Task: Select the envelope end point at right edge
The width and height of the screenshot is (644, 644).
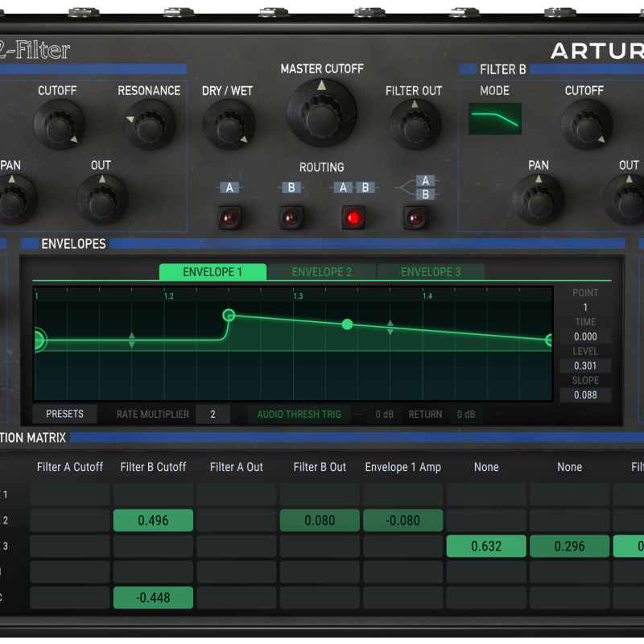Action: click(x=549, y=340)
